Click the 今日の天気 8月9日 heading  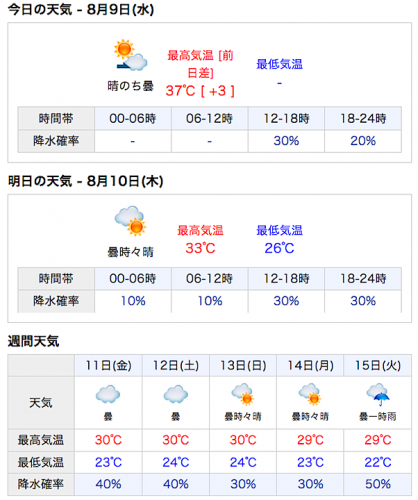(x=81, y=9)
